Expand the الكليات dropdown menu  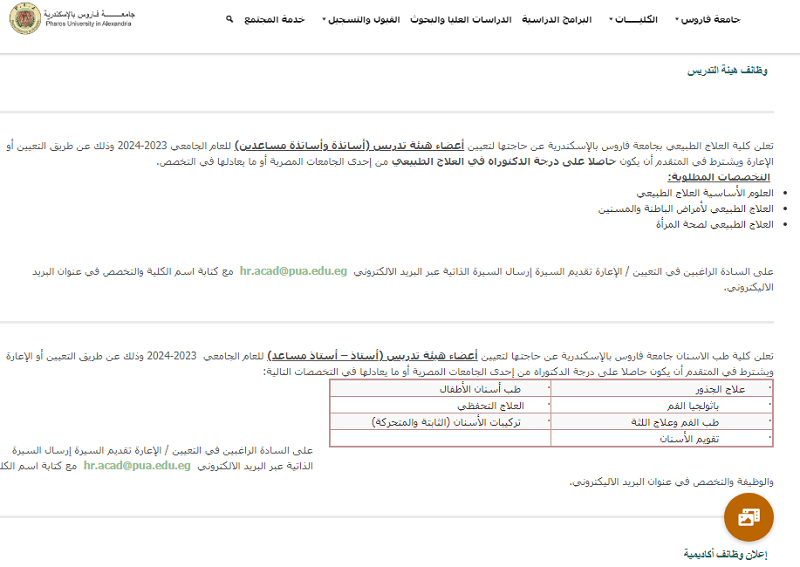pyautogui.click(x=634, y=19)
